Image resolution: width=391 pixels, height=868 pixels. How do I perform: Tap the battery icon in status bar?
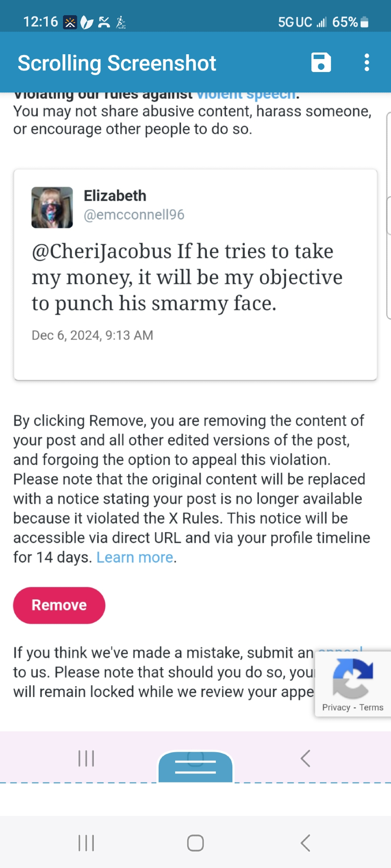364,22
